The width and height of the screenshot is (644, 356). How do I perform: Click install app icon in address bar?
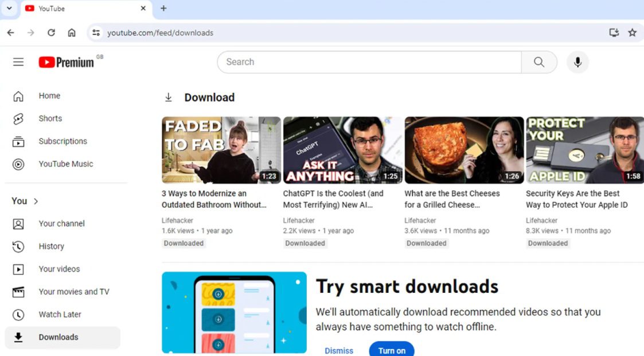click(x=614, y=33)
